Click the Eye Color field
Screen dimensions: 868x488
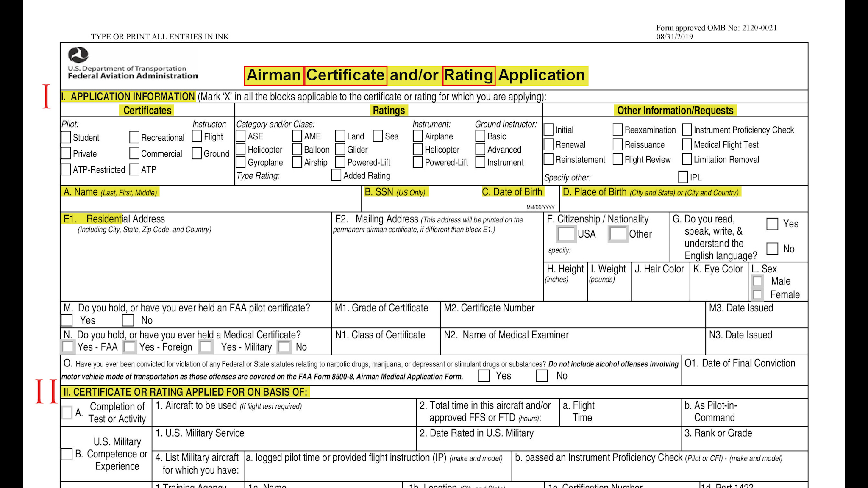(719, 282)
